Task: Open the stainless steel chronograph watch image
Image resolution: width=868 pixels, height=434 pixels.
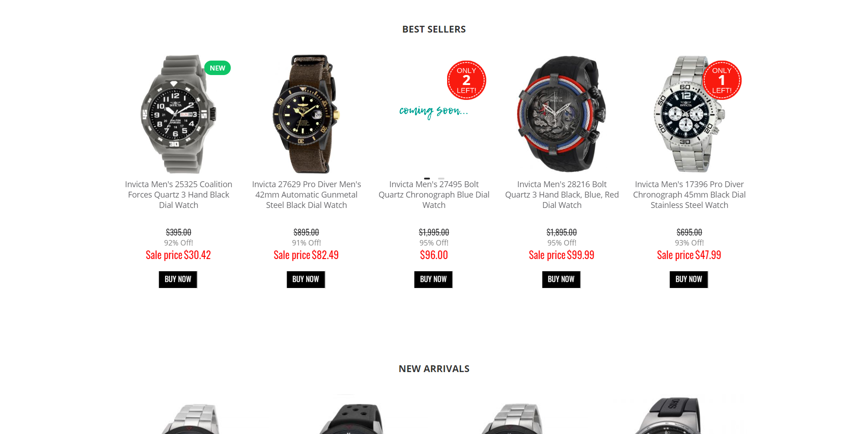Action: point(689,114)
